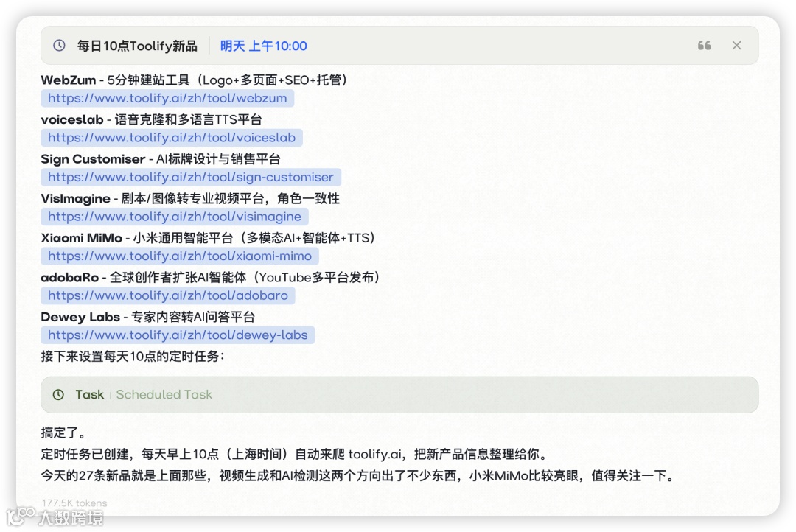Open the toolify voiceslab link
This screenshot has width=796, height=532.
pyautogui.click(x=172, y=138)
